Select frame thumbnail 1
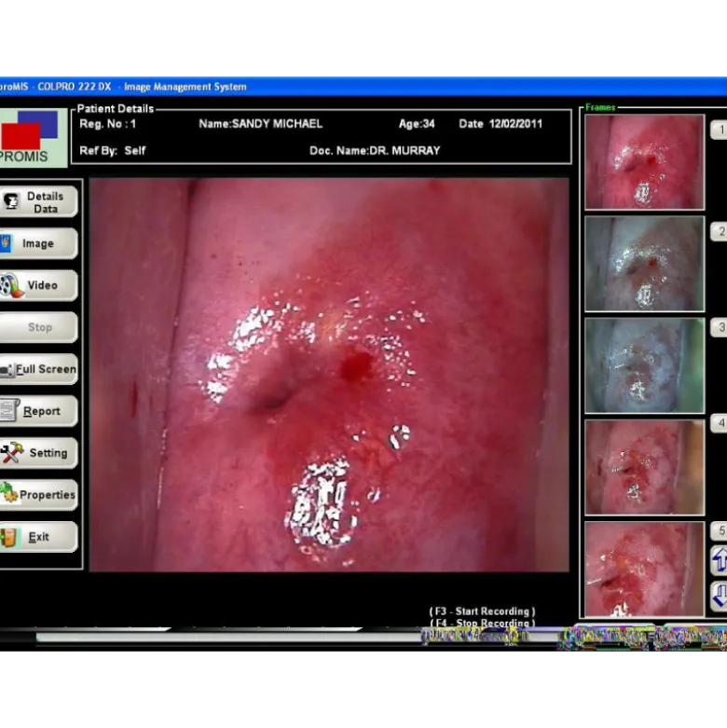The height and width of the screenshot is (728, 727). [x=644, y=162]
